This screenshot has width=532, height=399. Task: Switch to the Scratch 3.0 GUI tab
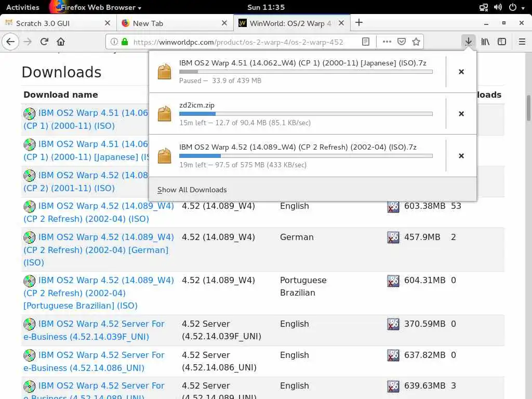click(58, 23)
